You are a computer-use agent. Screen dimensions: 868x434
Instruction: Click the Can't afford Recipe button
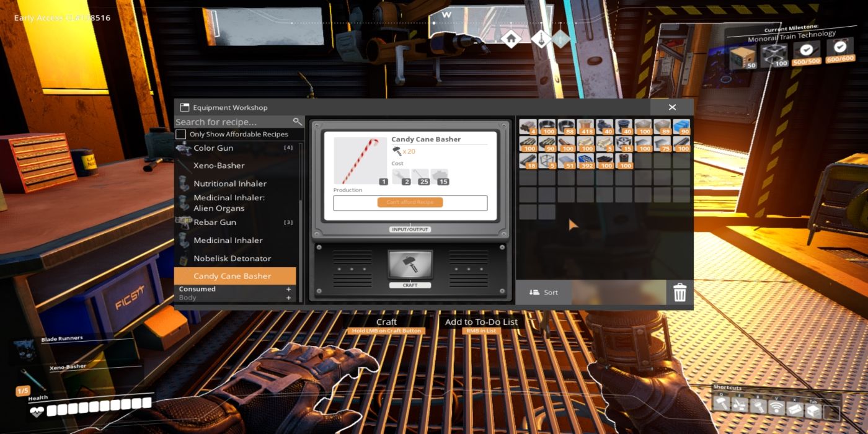(410, 203)
